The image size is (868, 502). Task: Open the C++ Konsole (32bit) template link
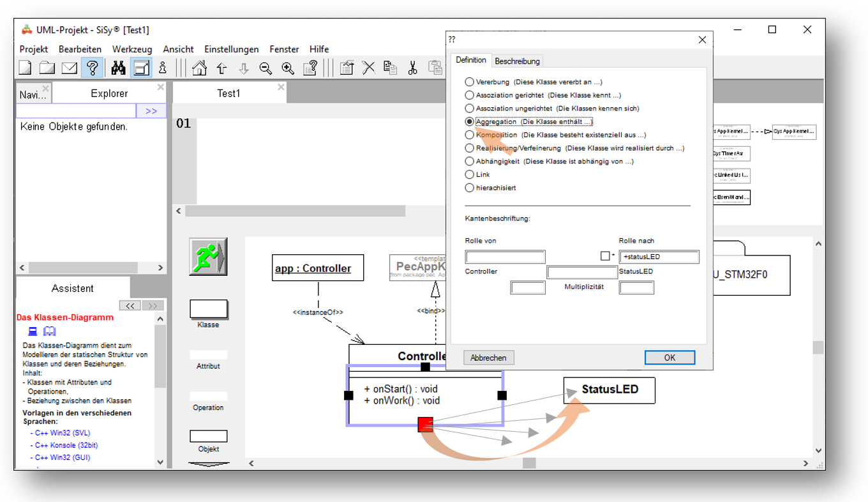(66, 445)
